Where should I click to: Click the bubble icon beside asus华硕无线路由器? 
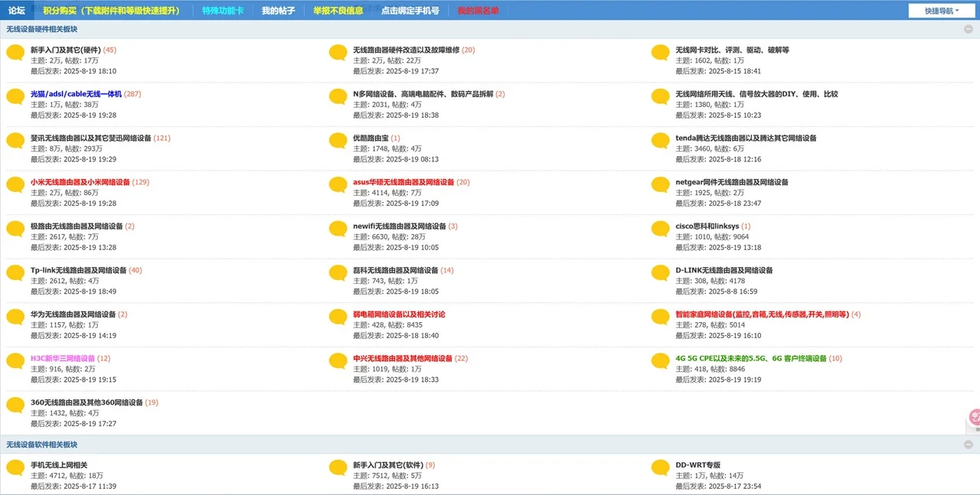click(x=338, y=185)
